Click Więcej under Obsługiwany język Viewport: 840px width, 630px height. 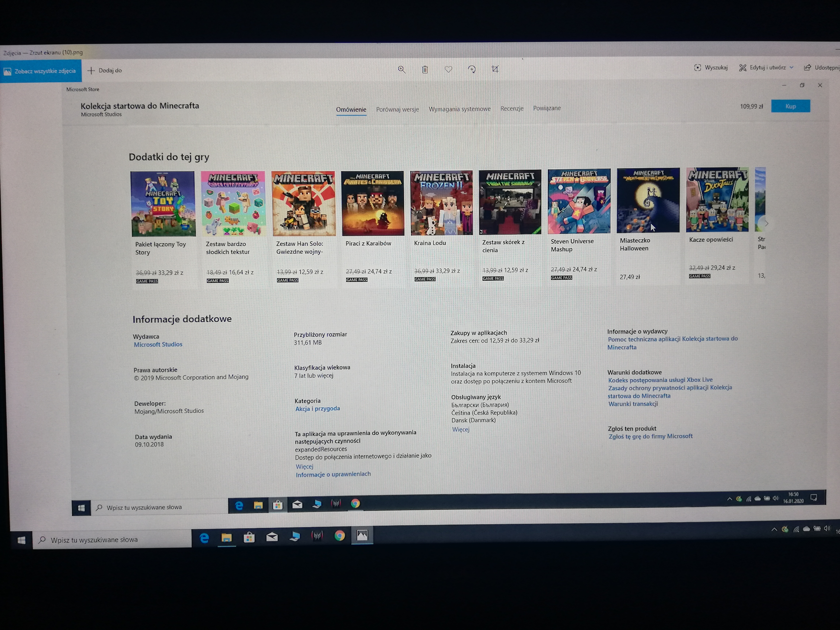pyautogui.click(x=461, y=429)
